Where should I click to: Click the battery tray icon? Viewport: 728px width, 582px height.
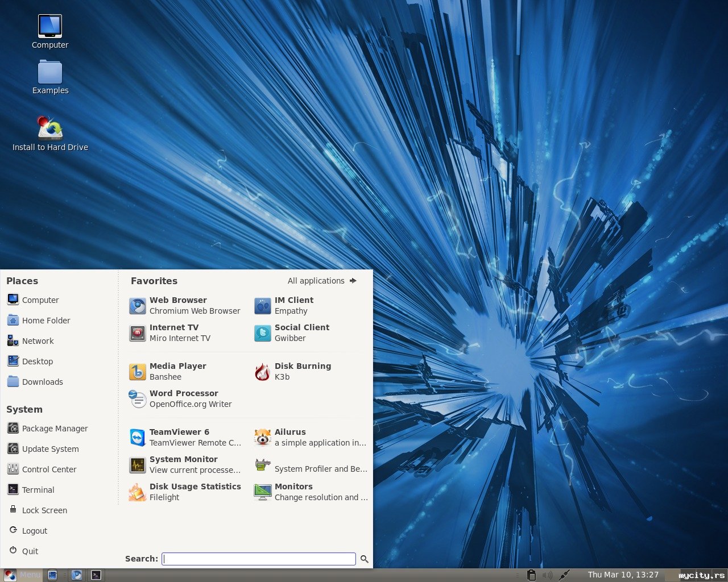pos(531,575)
